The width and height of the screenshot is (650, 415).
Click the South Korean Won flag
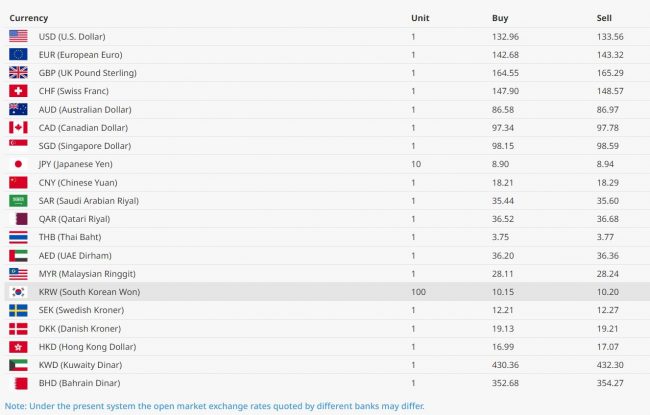click(x=18, y=292)
